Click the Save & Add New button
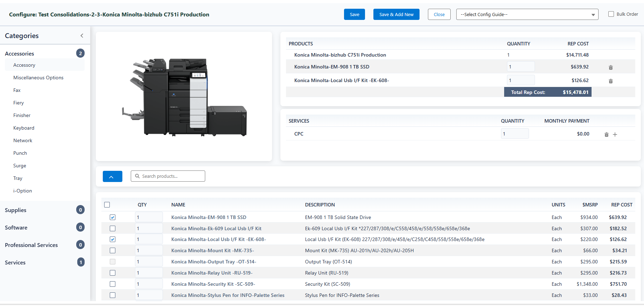 point(396,14)
